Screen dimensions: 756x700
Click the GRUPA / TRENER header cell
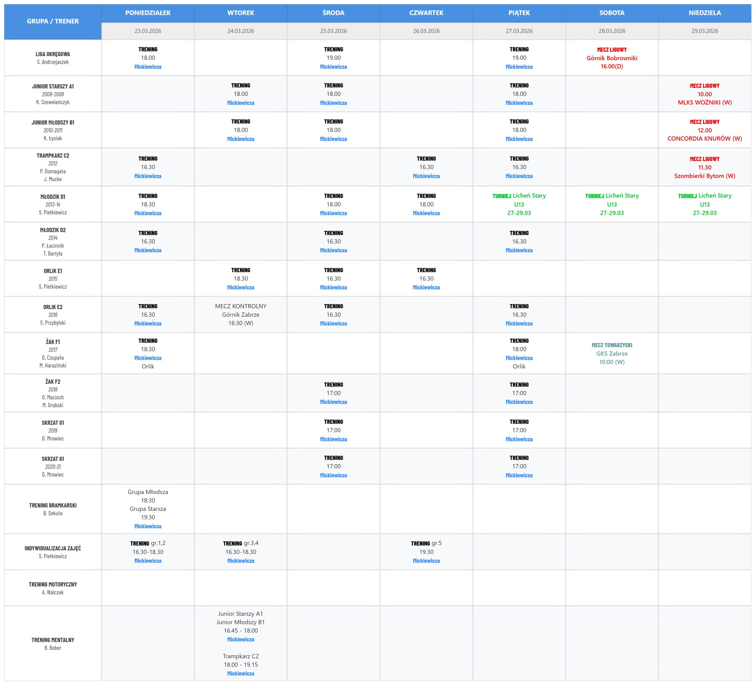(x=53, y=21)
